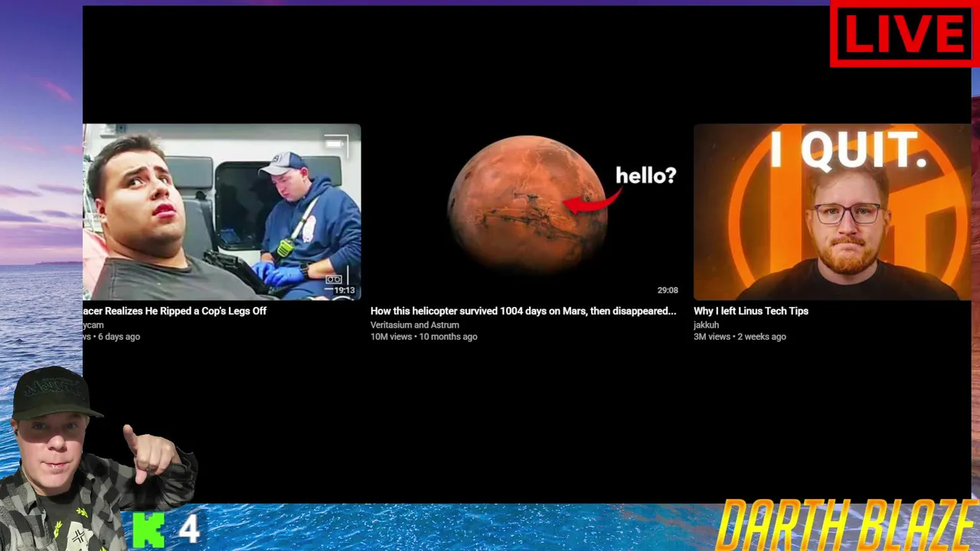Click the '3M views • 2 weeks ago' text
Image resolution: width=980 pixels, height=551 pixels.
click(740, 337)
